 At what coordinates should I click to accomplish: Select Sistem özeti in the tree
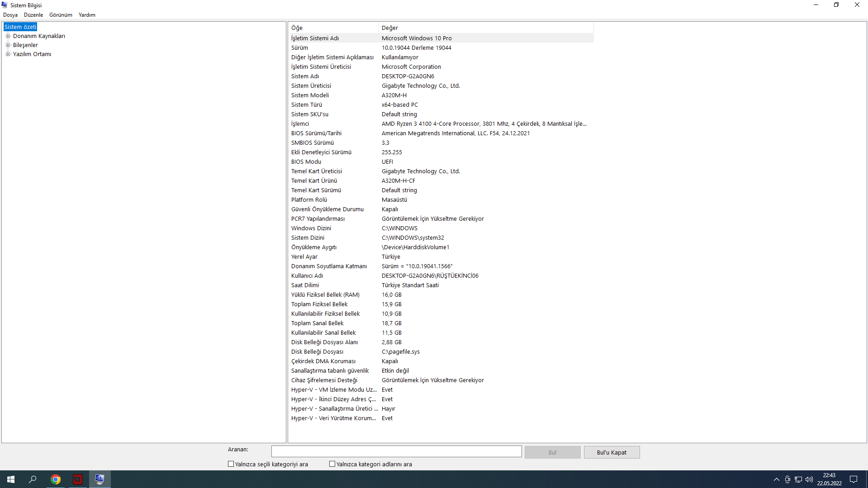[x=20, y=27]
